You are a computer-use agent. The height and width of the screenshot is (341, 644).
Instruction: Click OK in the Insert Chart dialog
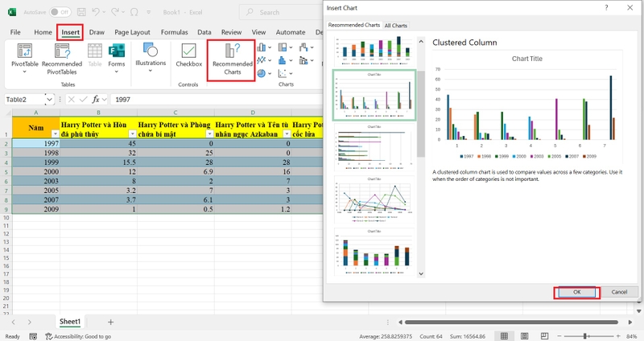[x=576, y=292]
